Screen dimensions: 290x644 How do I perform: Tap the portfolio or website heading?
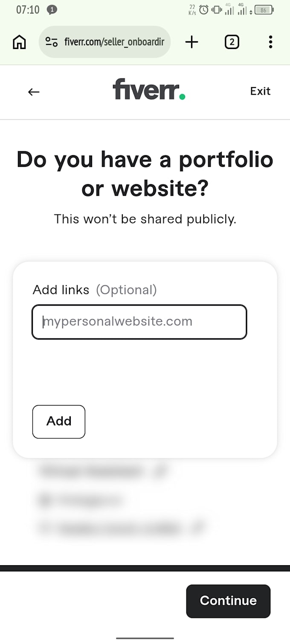(145, 174)
